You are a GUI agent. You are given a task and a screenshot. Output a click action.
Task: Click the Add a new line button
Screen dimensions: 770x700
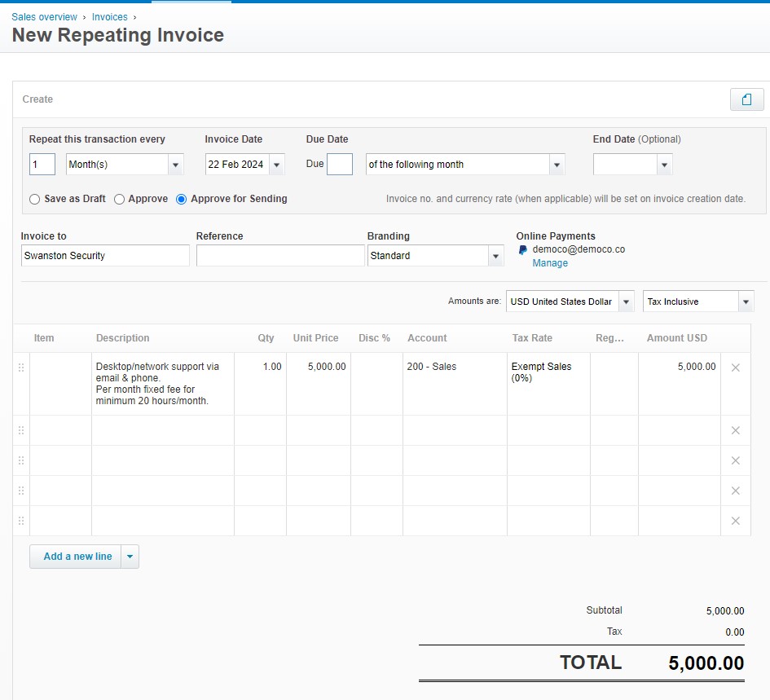pyautogui.click(x=76, y=556)
